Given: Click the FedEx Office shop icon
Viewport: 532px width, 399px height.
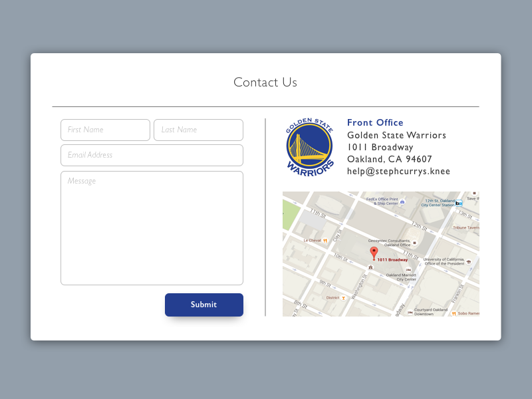Looking at the screenshot, I should point(402,201).
